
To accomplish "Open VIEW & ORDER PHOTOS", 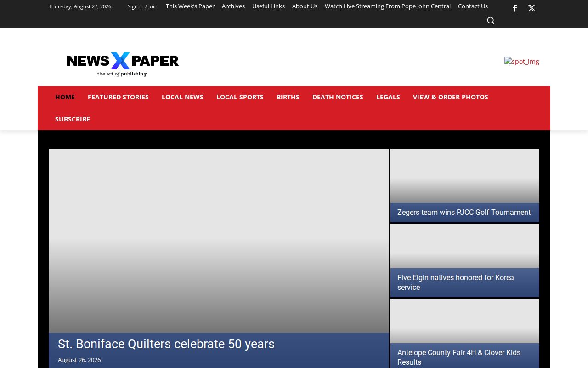I will point(451,97).
